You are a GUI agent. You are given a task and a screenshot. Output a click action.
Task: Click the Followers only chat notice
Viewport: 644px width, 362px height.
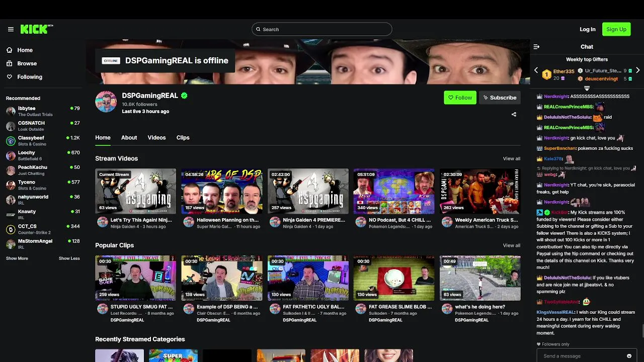[553, 344]
